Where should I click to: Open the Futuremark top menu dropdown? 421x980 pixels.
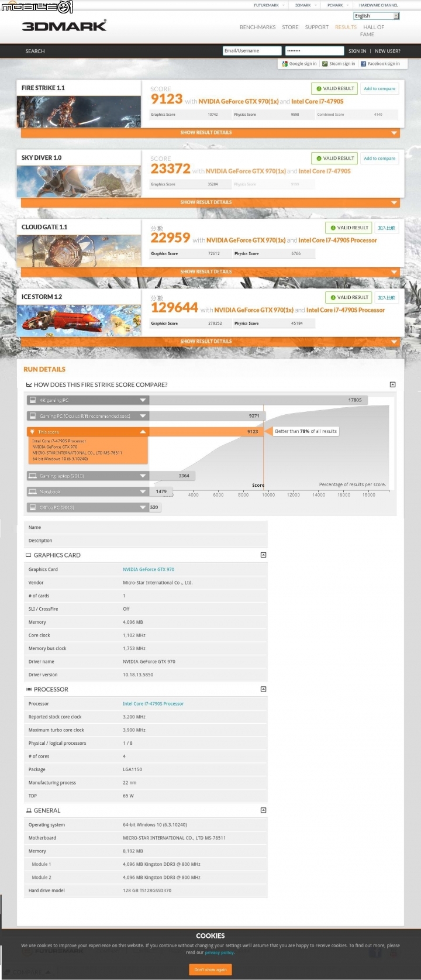tap(269, 5)
